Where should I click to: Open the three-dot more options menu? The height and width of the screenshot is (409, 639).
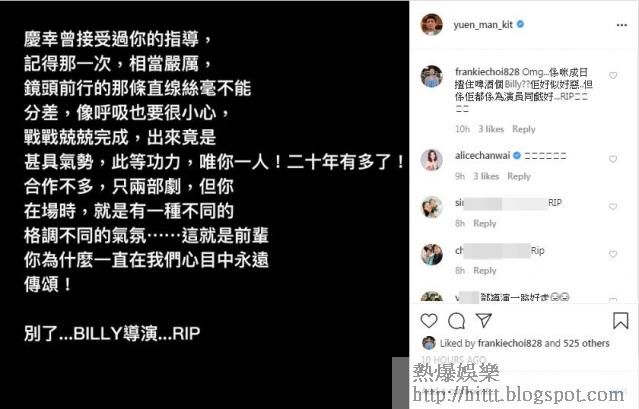(621, 25)
